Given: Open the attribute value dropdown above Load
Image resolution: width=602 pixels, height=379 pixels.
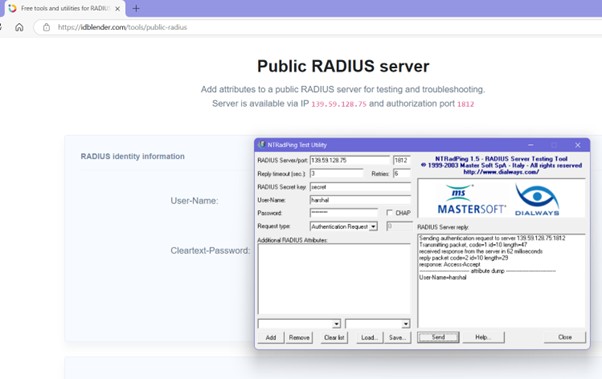Looking at the screenshot, I should 405,324.
